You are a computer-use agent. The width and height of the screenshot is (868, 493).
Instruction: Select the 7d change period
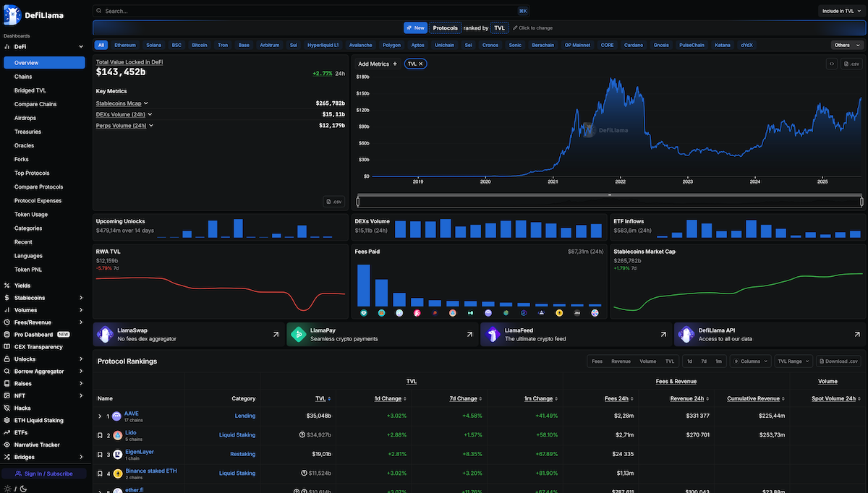tap(704, 361)
